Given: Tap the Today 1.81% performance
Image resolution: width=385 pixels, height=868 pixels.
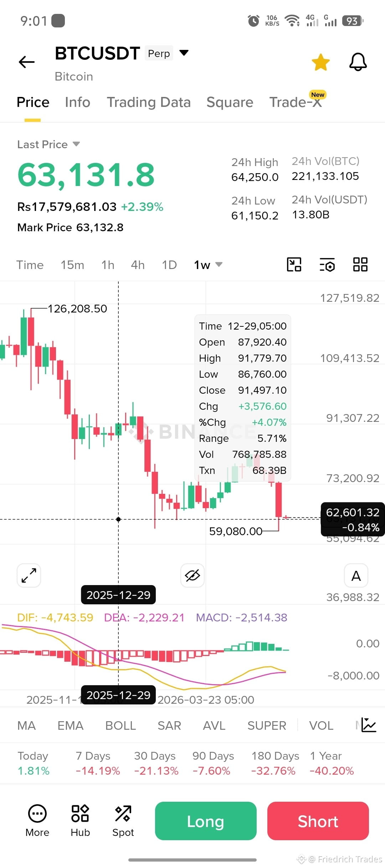Looking at the screenshot, I should click(x=34, y=763).
